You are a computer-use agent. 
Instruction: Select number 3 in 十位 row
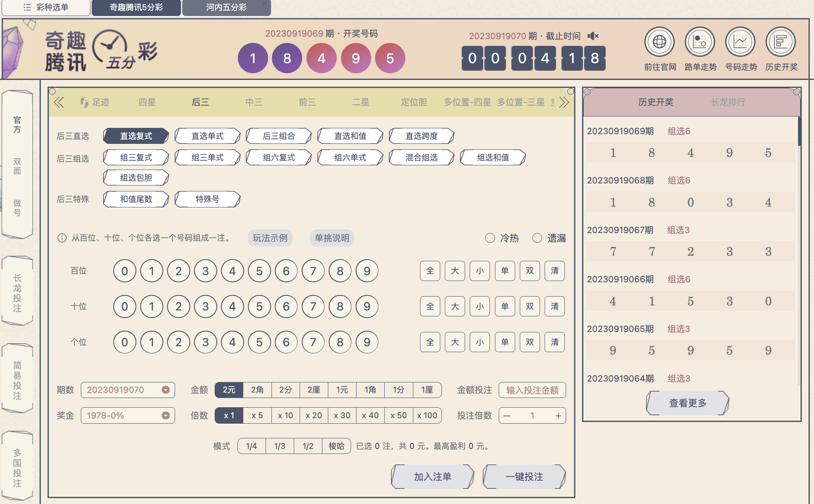(x=205, y=306)
